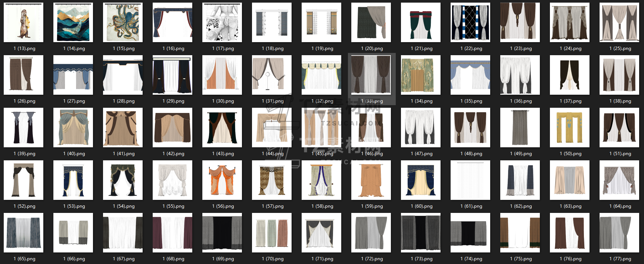Select sketch curtain thumbnail 1 (17).png
The height and width of the screenshot is (264, 644).
(x=222, y=22)
